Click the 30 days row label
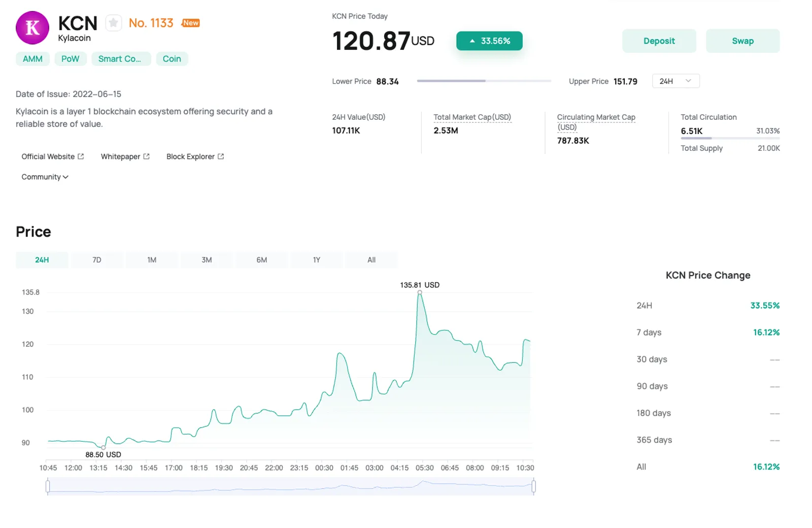This screenshot has height=528, width=812. pos(652,359)
